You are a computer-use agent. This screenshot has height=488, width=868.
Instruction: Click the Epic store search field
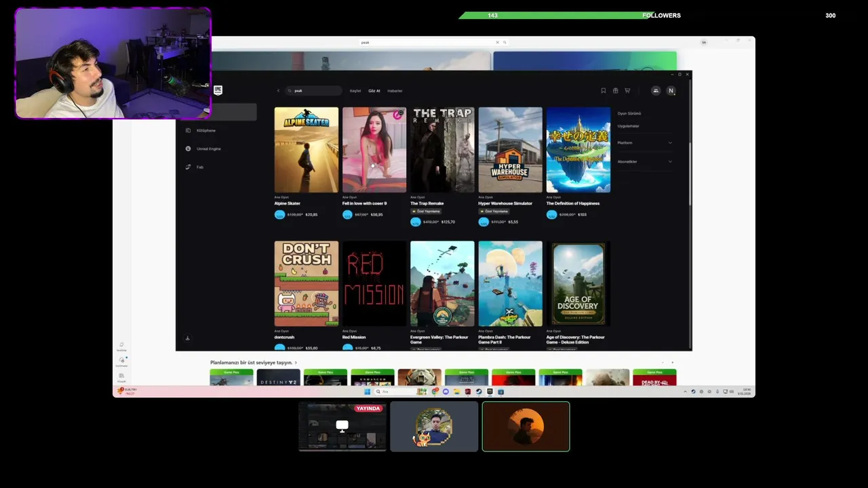[313, 91]
